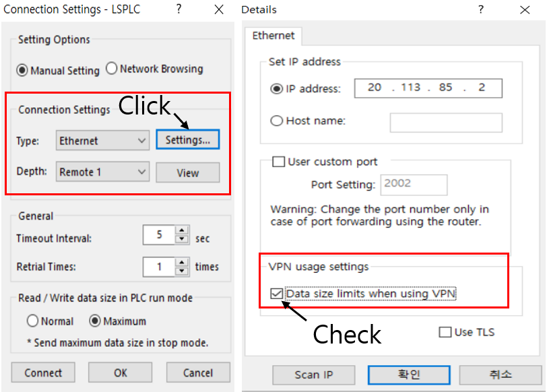Click the View button next to Depth
Screen dimensions: 547x392
187,172
